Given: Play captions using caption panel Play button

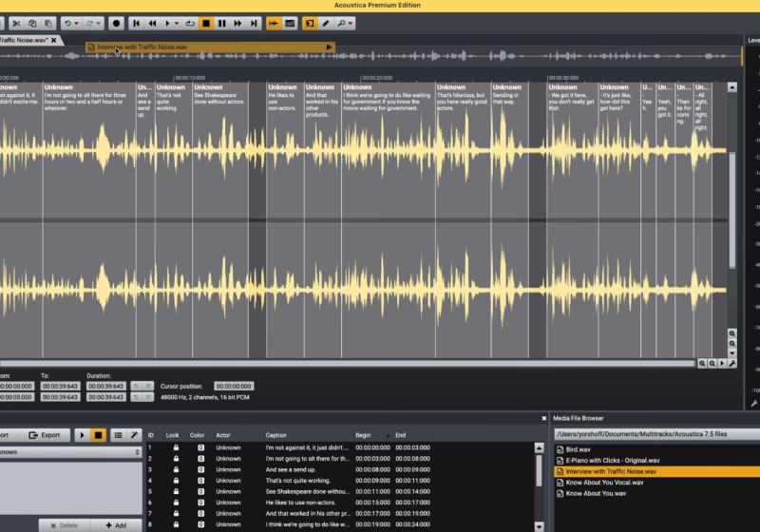Looking at the screenshot, I should coord(82,435).
